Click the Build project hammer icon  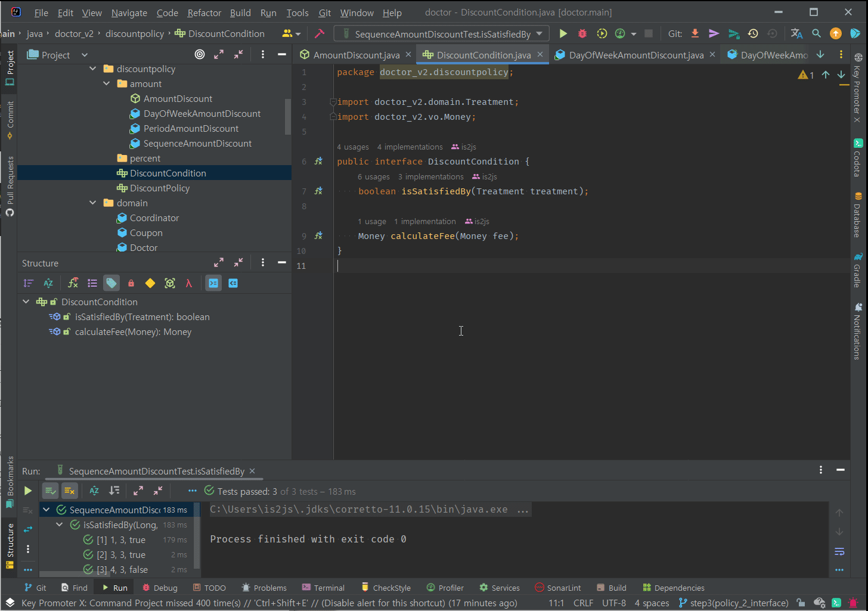pyautogui.click(x=320, y=34)
